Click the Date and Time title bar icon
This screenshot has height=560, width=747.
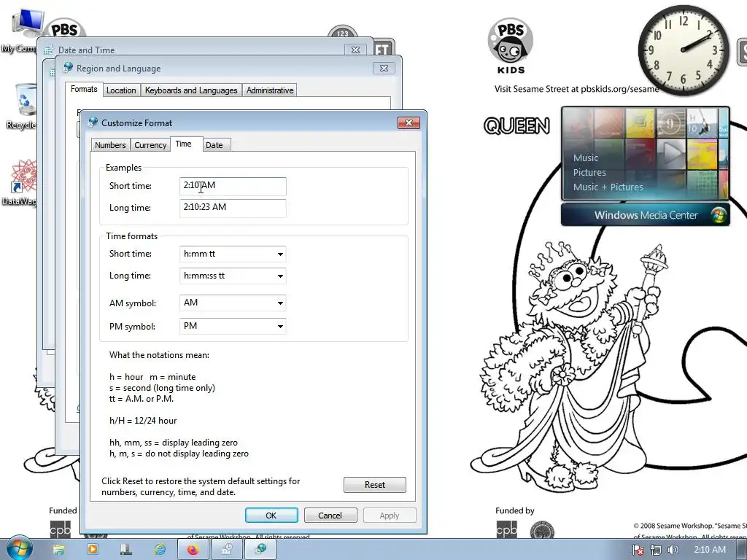tap(49, 50)
